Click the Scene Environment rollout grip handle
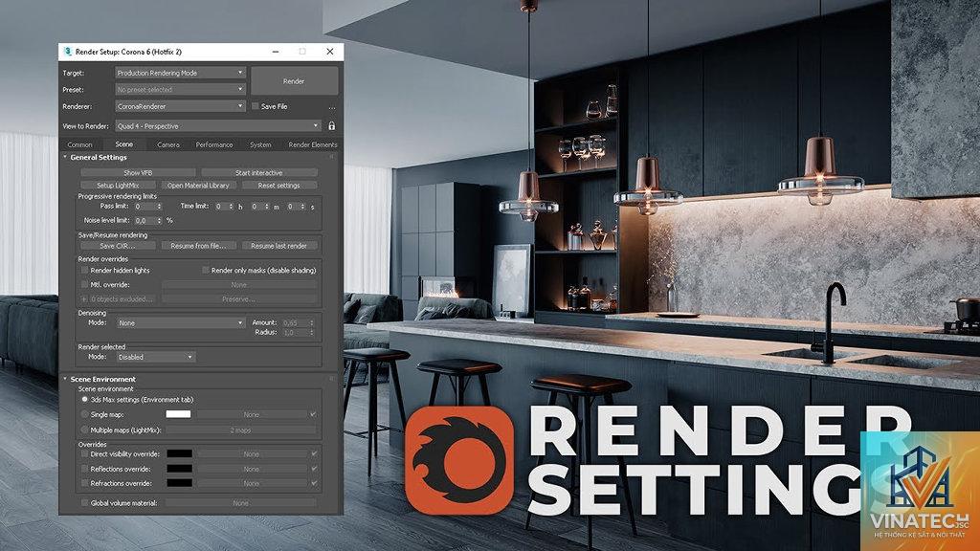 pos(331,379)
